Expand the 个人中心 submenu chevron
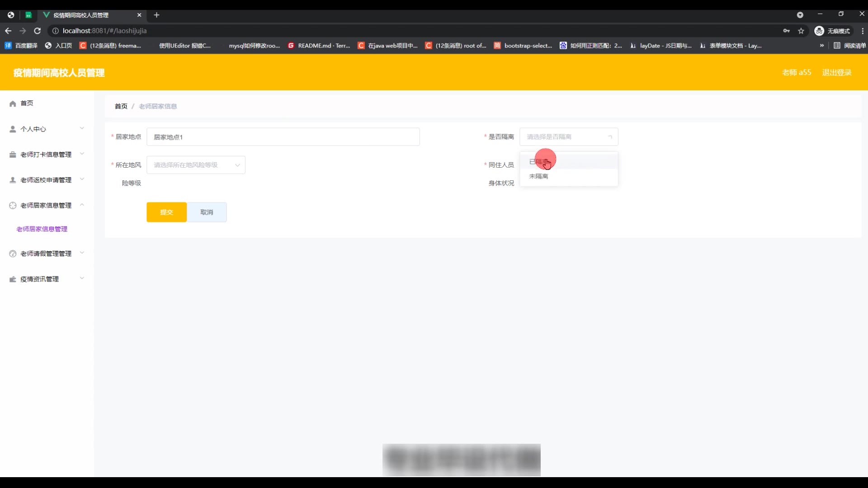The height and width of the screenshot is (488, 868). [x=82, y=129]
